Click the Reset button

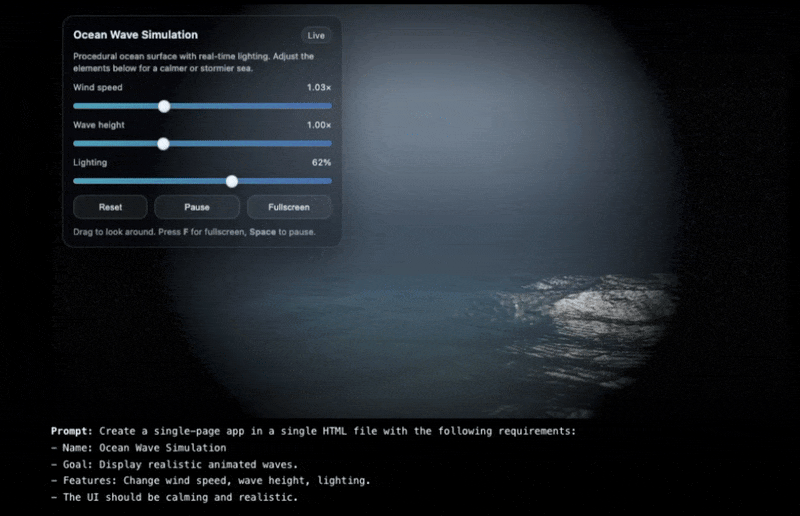pos(110,207)
